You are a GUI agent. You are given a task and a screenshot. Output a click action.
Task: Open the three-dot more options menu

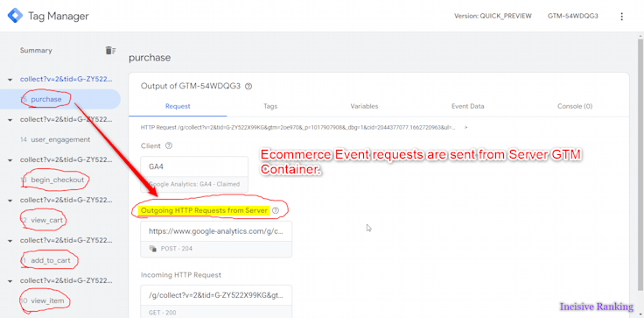(x=621, y=17)
